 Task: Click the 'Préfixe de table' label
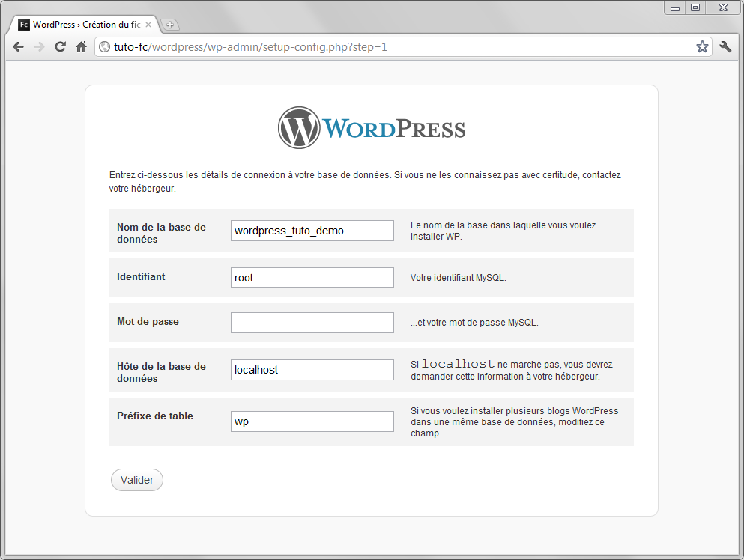tap(154, 416)
